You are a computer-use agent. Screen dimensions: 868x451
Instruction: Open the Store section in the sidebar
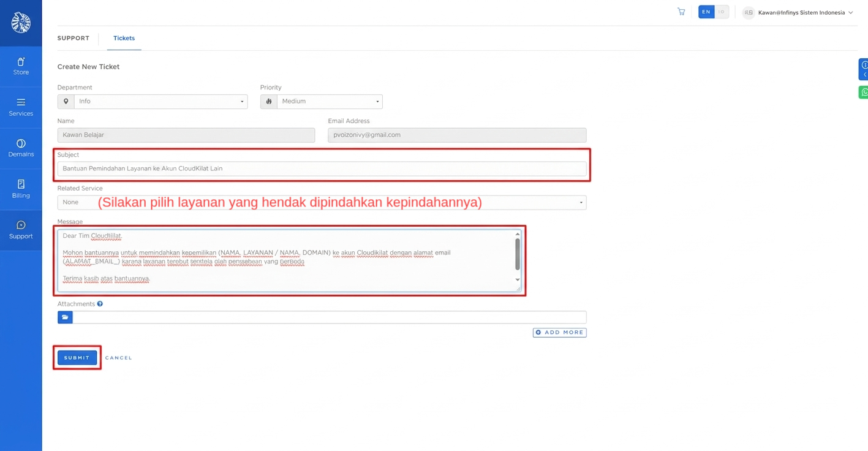click(21, 67)
